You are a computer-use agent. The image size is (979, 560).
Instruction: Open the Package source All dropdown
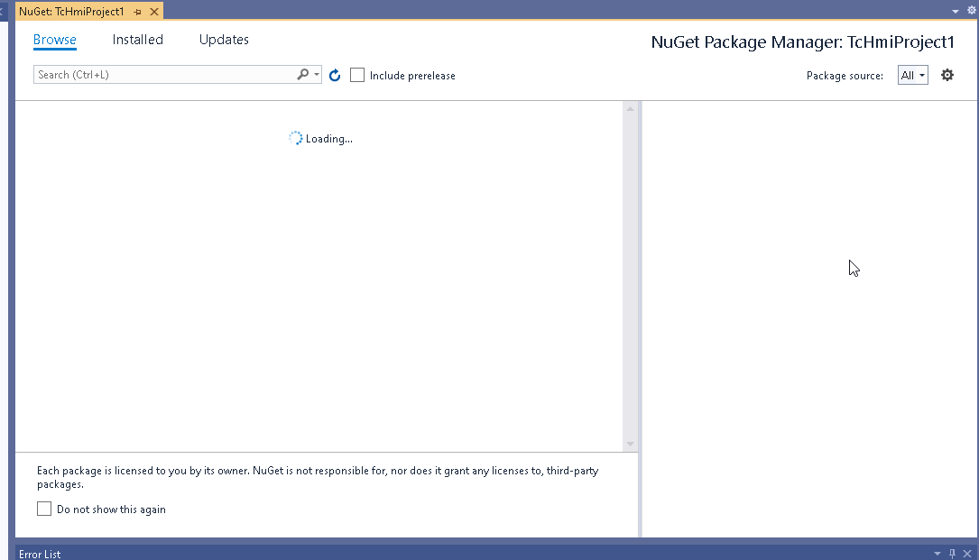pos(913,75)
